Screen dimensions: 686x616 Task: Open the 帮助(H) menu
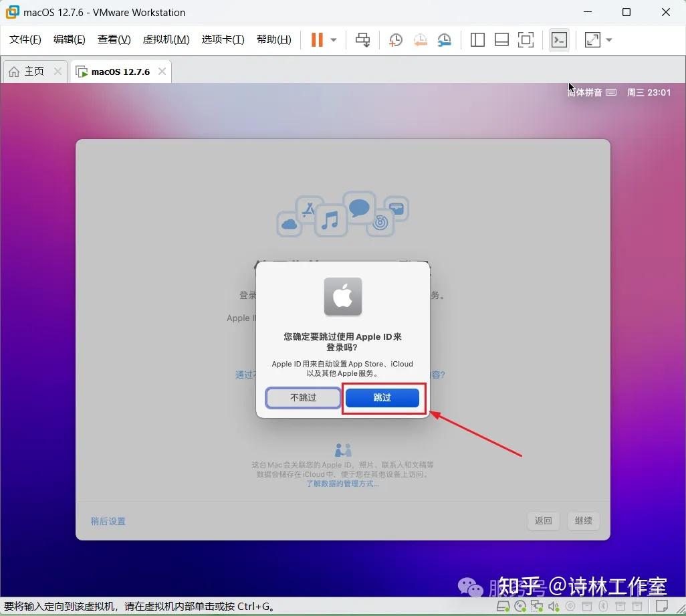click(274, 39)
